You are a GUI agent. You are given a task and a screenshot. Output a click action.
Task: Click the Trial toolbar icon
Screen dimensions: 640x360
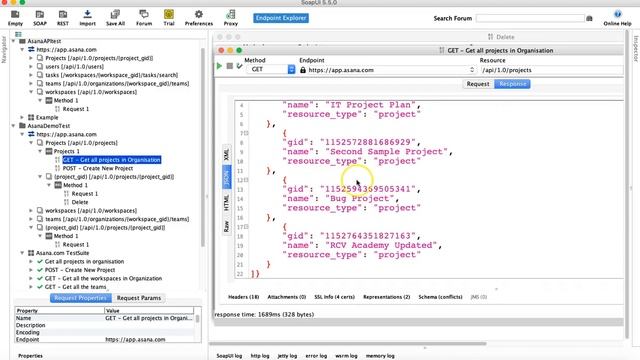pyautogui.click(x=169, y=18)
